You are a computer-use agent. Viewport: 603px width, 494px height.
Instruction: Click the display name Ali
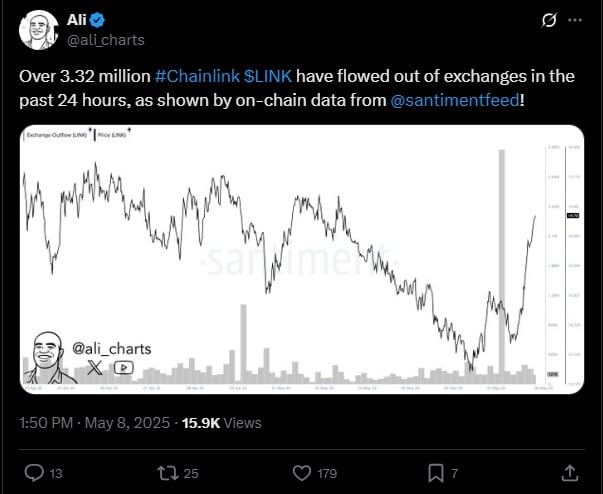(77, 20)
